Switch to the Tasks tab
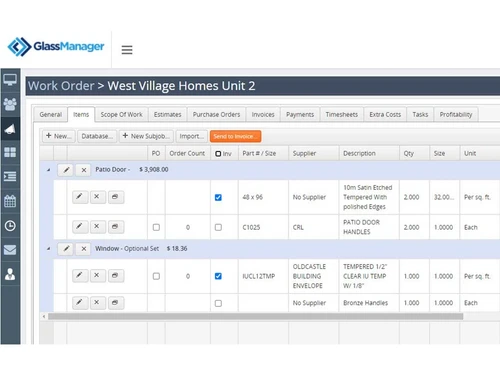 point(420,115)
